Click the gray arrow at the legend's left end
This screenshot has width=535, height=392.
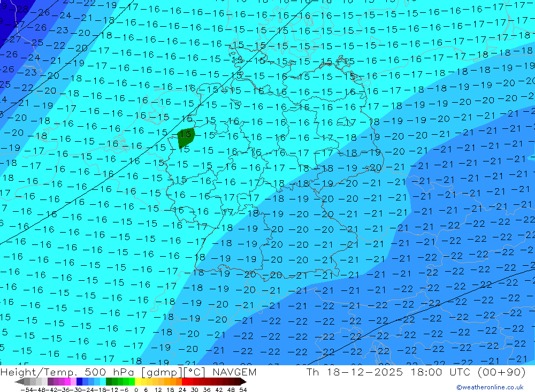click(19, 382)
